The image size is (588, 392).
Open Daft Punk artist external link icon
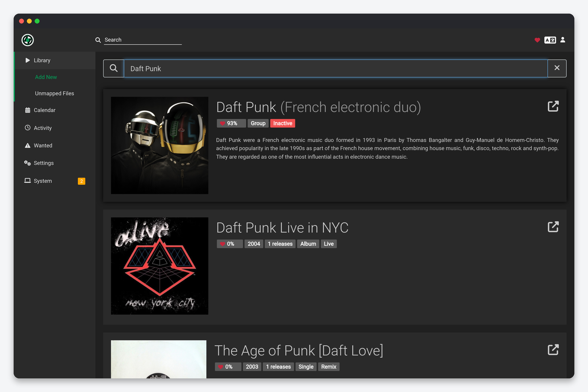[x=553, y=106]
